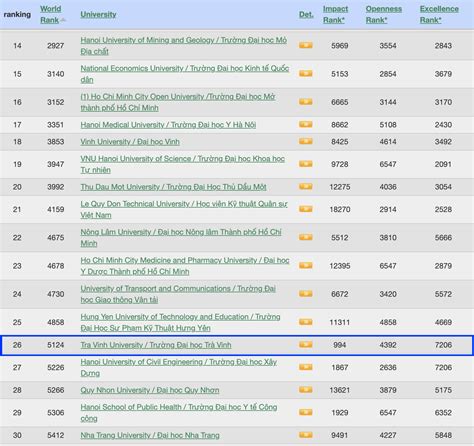Select excellence rank value 2430

pos(443,125)
